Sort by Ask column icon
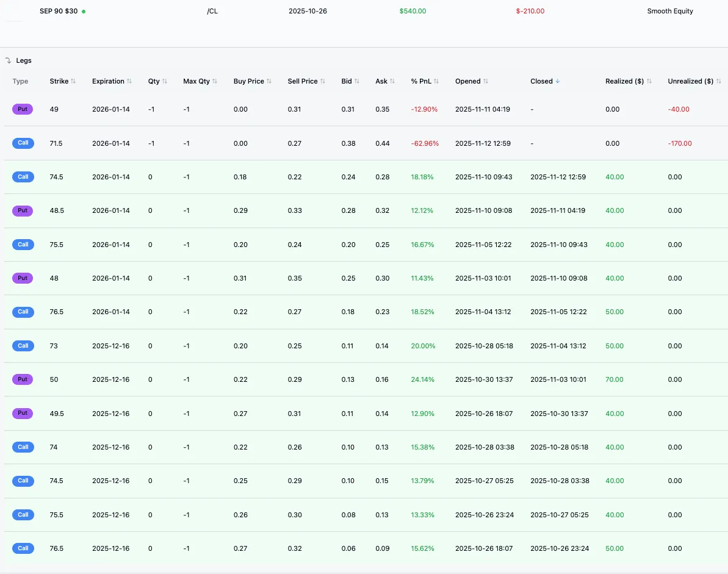 [x=393, y=81]
